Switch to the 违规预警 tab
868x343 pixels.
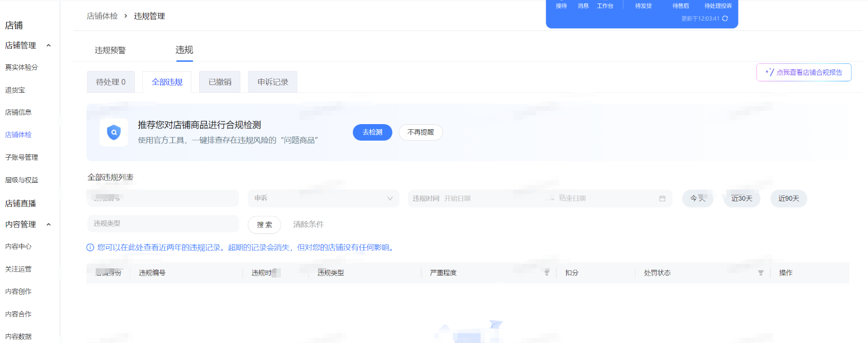click(x=110, y=50)
